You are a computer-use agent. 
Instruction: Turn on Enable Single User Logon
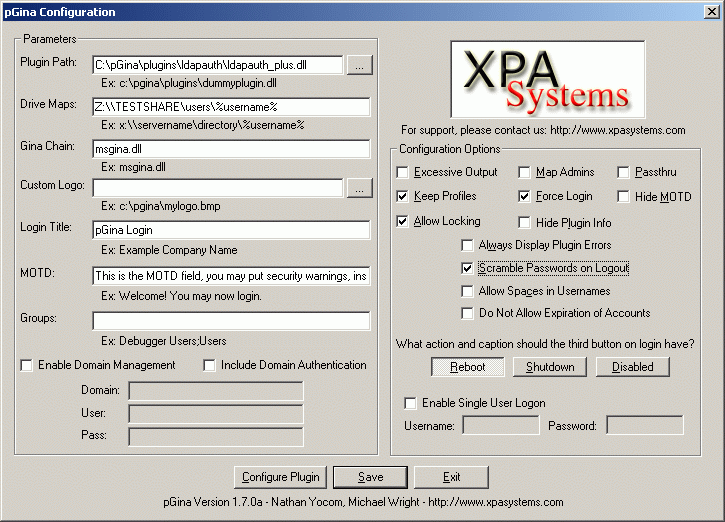[x=410, y=403]
